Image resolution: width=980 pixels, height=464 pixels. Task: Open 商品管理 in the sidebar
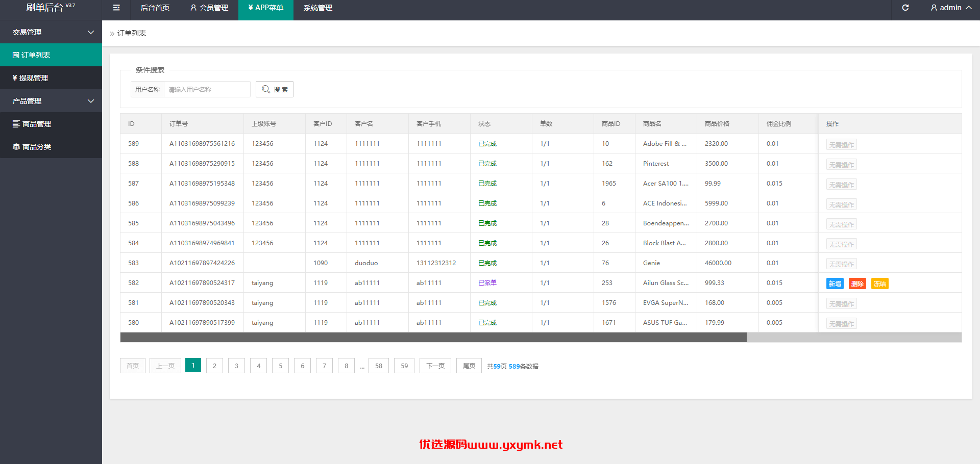pyautogui.click(x=51, y=124)
